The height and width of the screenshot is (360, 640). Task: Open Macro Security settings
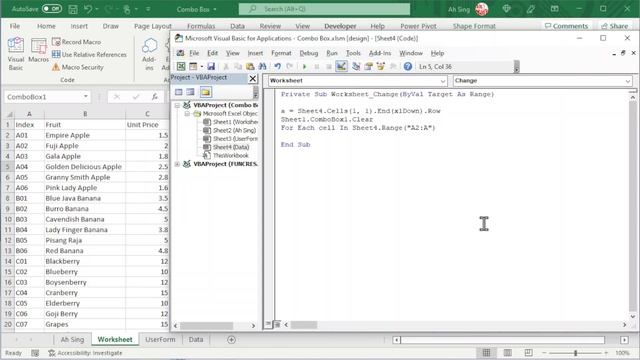tap(78, 67)
